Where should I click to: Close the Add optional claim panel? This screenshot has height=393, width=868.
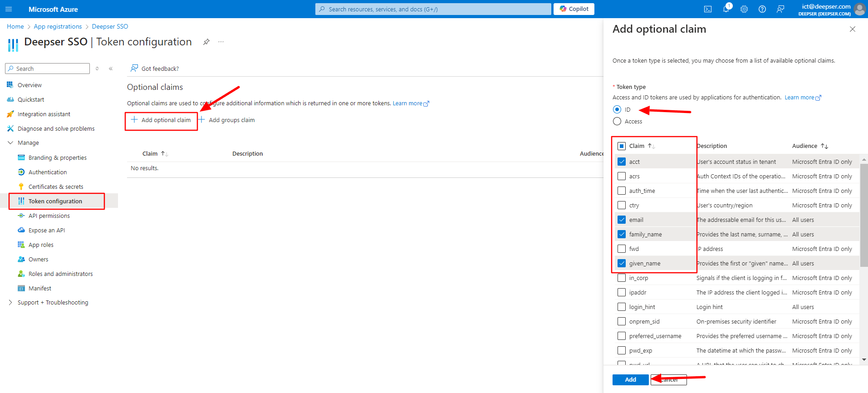tap(853, 29)
